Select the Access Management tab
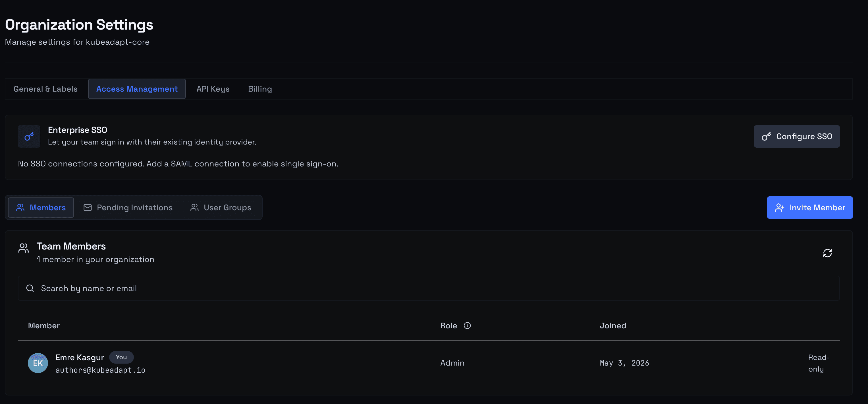The image size is (868, 404). (137, 89)
